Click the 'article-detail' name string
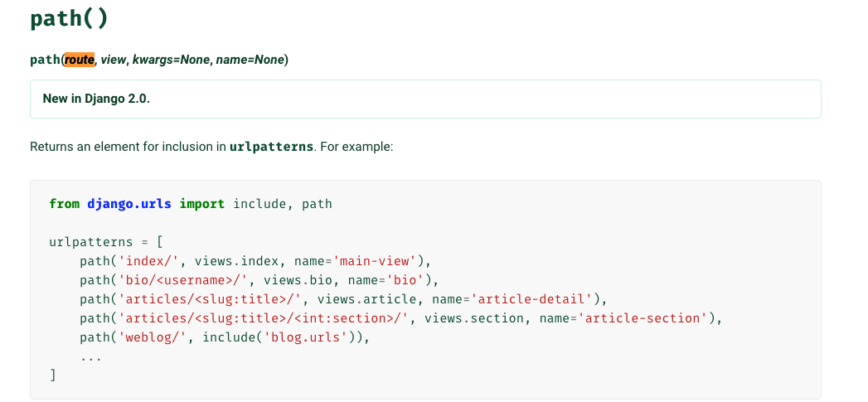The height and width of the screenshot is (402, 868). tap(533, 298)
